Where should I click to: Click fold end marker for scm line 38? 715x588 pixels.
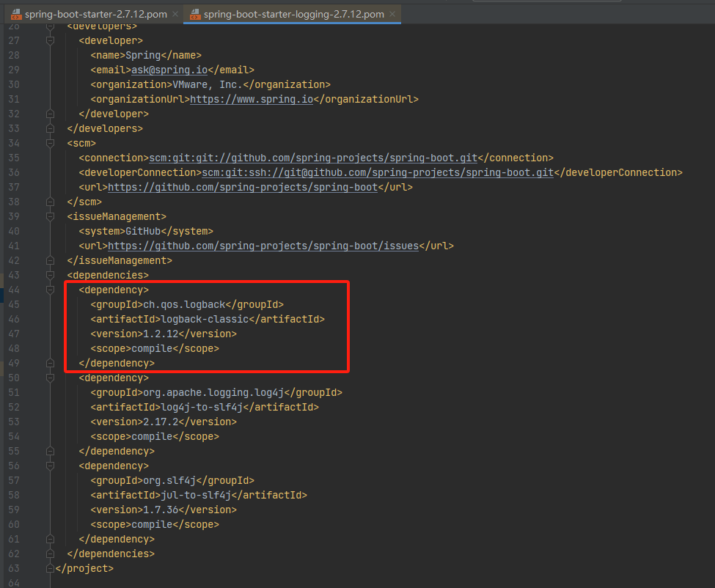pos(50,202)
